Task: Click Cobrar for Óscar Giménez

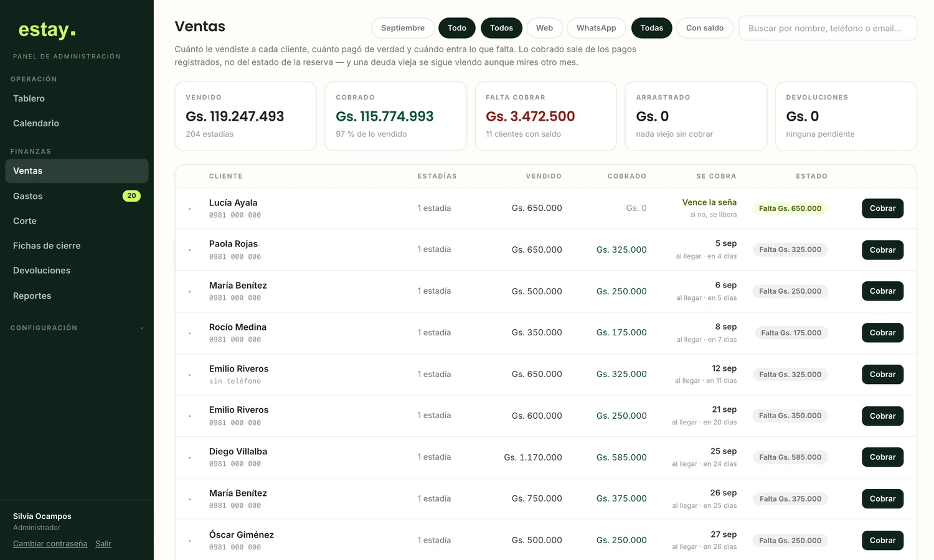Action: coord(882,541)
